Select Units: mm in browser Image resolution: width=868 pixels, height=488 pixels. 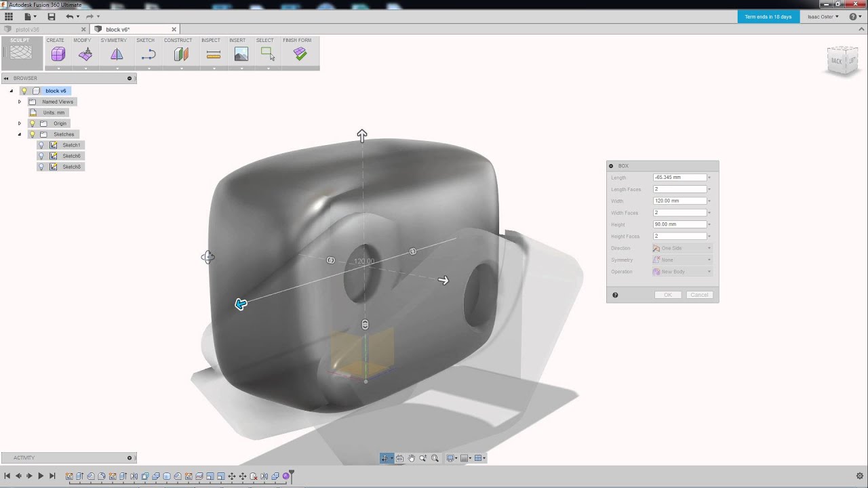point(54,113)
